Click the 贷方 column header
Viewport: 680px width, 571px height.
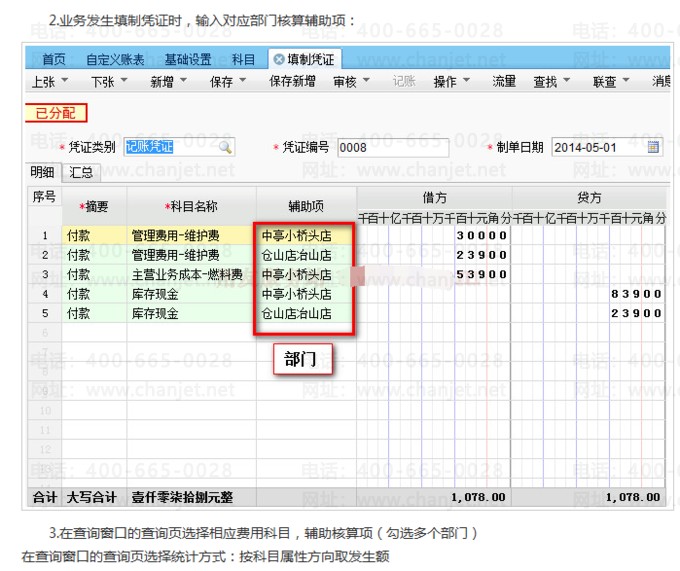coord(589,198)
